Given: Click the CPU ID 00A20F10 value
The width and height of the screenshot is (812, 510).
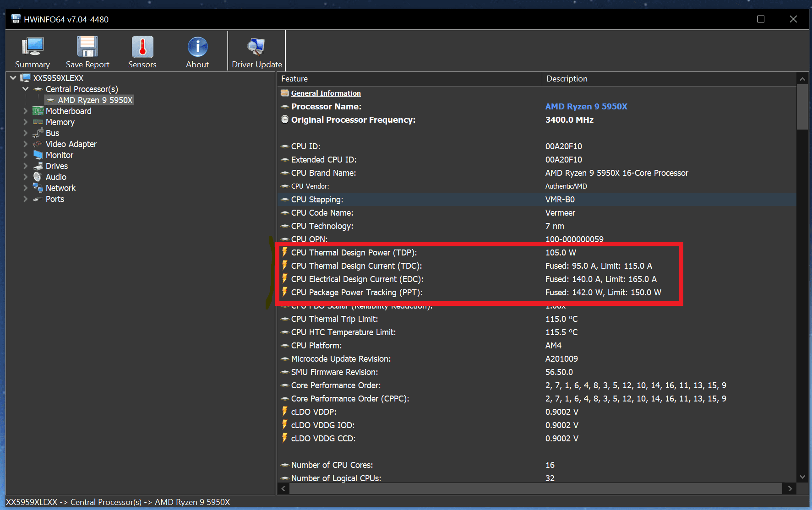Looking at the screenshot, I should pyautogui.click(x=563, y=146).
